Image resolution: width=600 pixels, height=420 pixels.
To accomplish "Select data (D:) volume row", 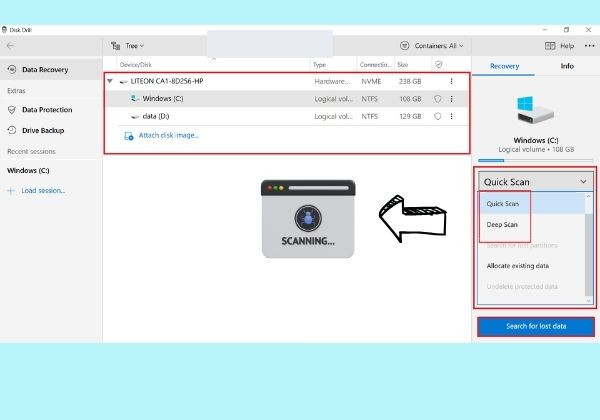I will (x=287, y=116).
